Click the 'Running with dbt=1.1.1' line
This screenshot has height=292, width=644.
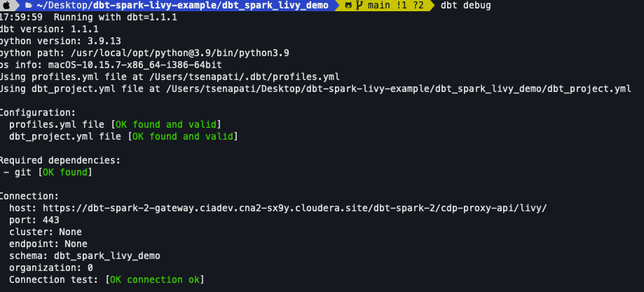click(115, 17)
